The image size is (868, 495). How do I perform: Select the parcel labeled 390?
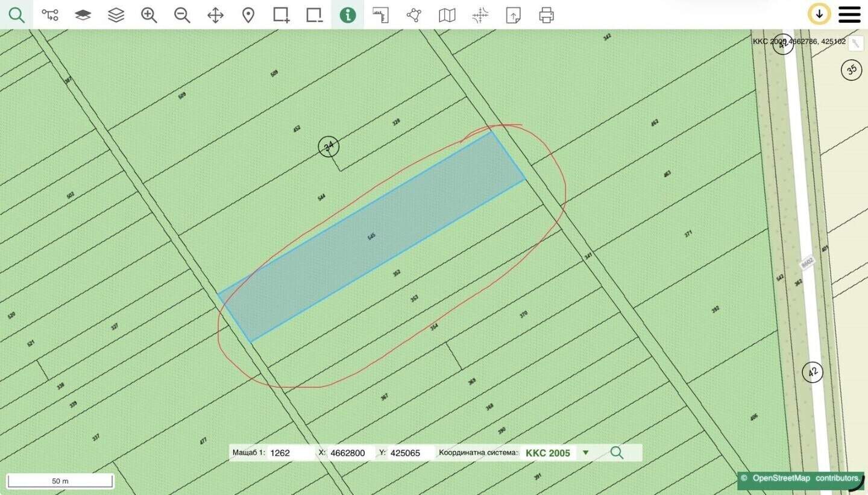pyautogui.click(x=502, y=431)
